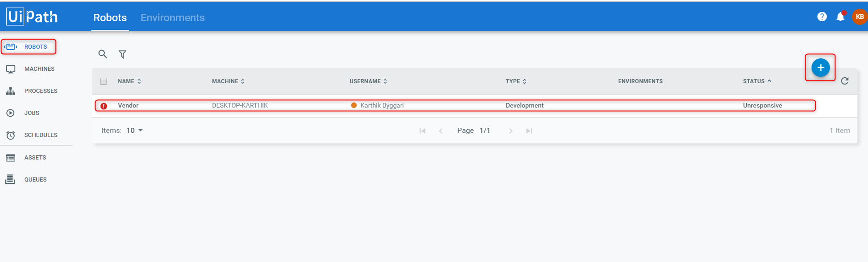Open QUEUES in sidebar
The width and height of the screenshot is (868, 262).
click(35, 180)
